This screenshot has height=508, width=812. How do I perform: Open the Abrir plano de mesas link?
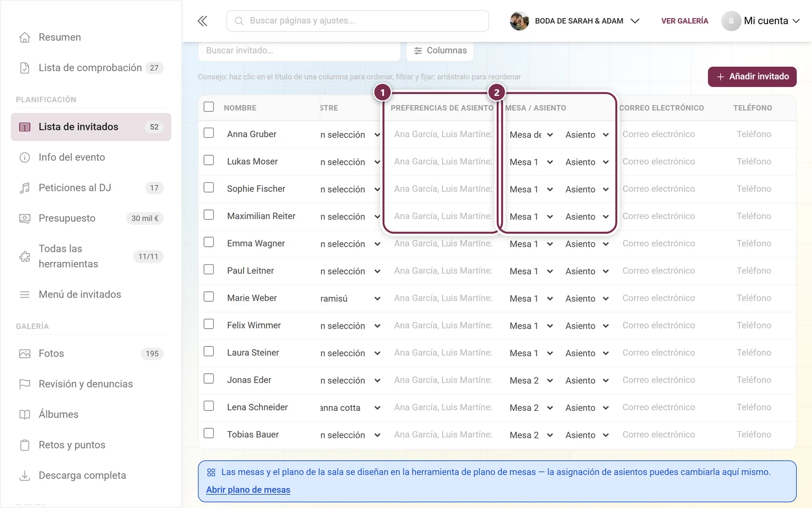[248, 490]
